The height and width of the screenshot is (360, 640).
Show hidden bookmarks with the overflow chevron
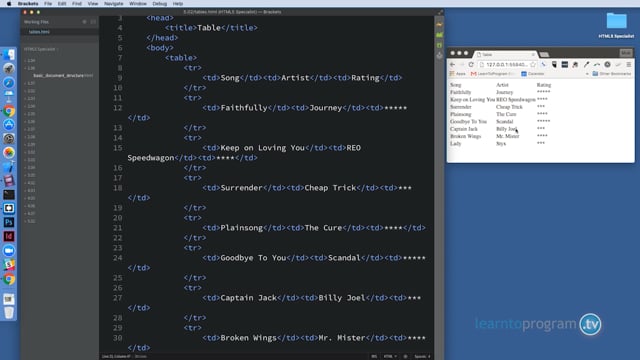tap(587, 74)
